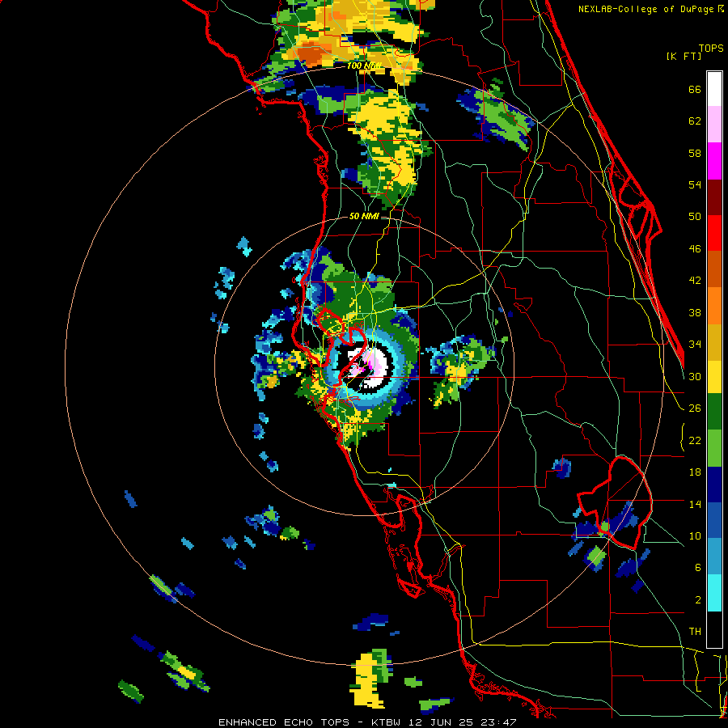Click the TH label in legend
728x728 pixels.
[x=695, y=632]
